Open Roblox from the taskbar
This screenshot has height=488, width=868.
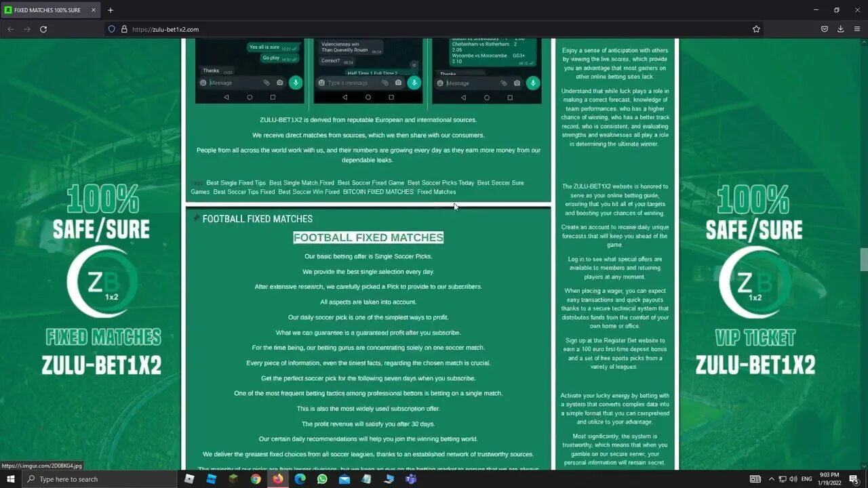189,479
